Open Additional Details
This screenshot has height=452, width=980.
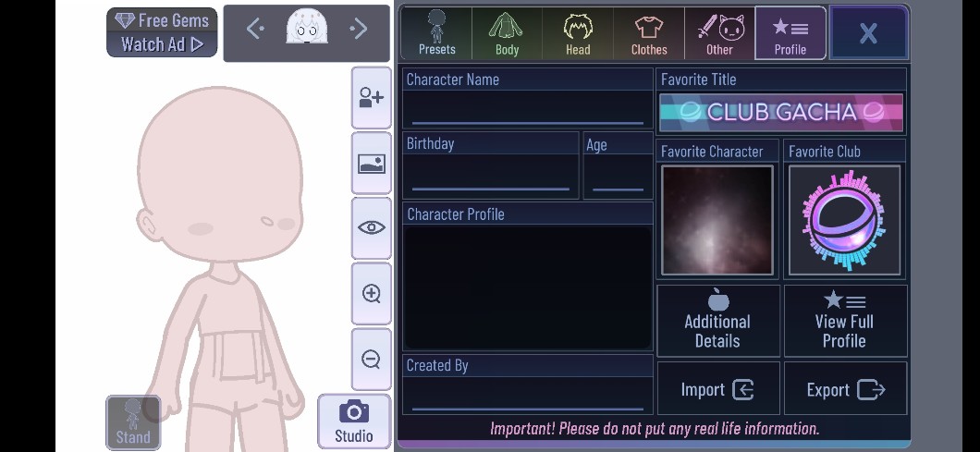tap(718, 321)
